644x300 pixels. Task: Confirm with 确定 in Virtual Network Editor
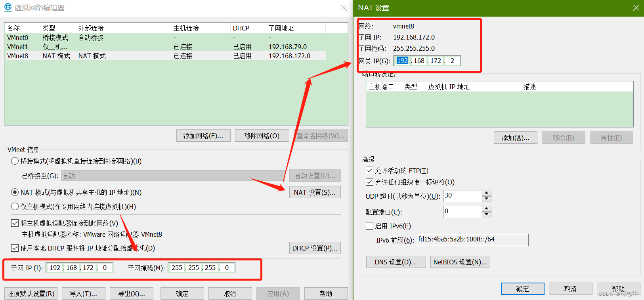point(182,294)
